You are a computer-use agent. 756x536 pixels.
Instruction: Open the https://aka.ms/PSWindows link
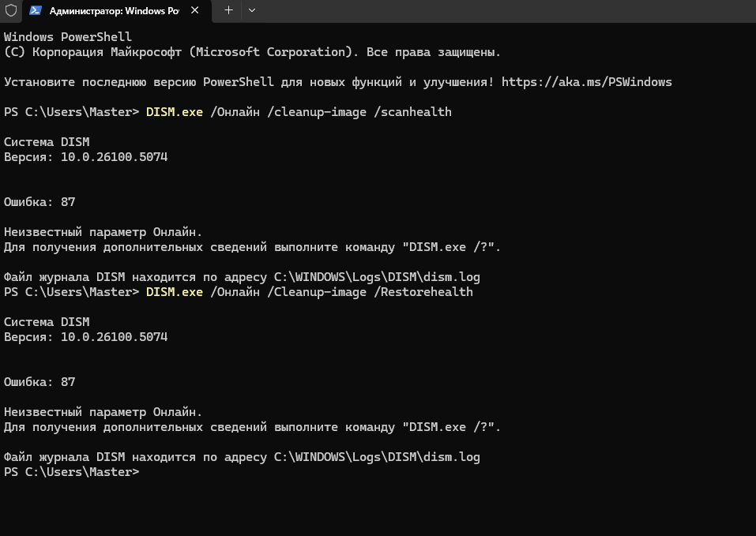coord(586,82)
